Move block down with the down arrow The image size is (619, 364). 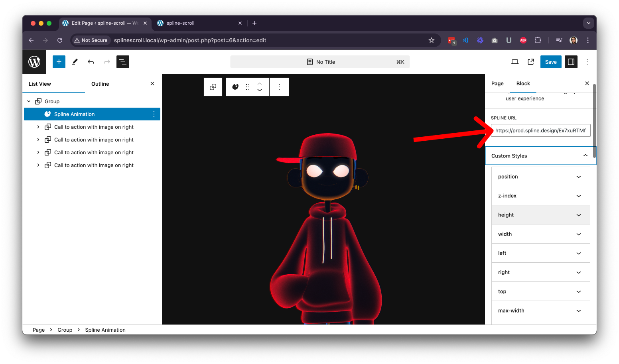click(260, 91)
